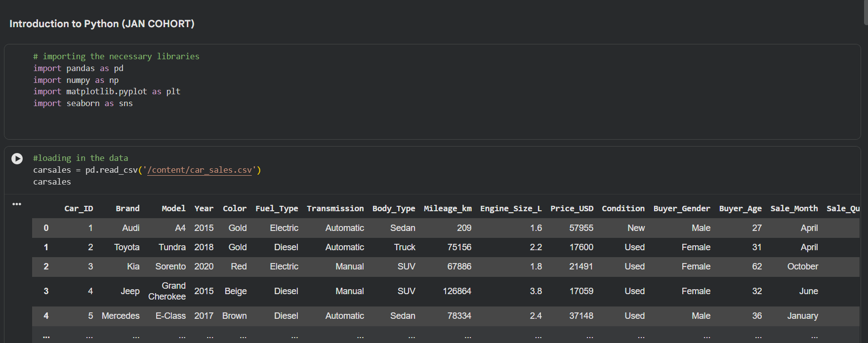Screen dimensions: 868x343
Task: Click the Grand Cherokee model cell
Action: tap(167, 291)
